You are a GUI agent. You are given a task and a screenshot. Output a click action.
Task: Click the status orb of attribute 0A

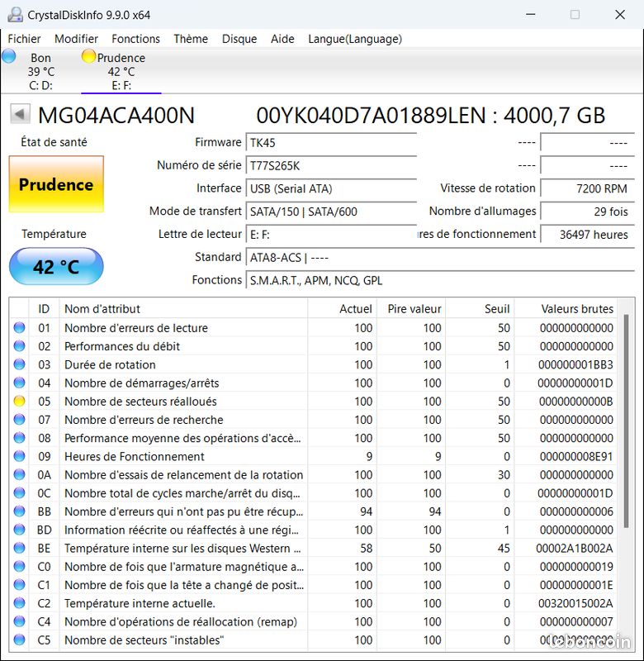pyautogui.click(x=19, y=474)
